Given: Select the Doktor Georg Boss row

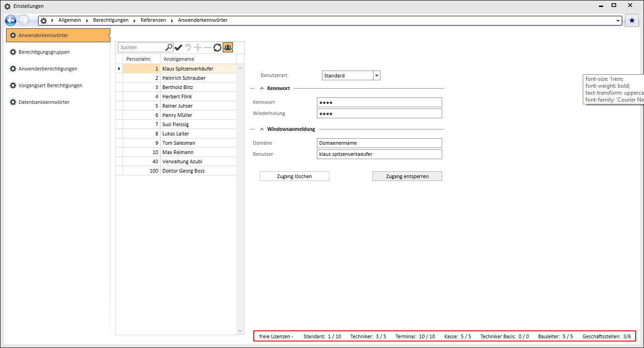Looking at the screenshot, I should pyautogui.click(x=183, y=171).
